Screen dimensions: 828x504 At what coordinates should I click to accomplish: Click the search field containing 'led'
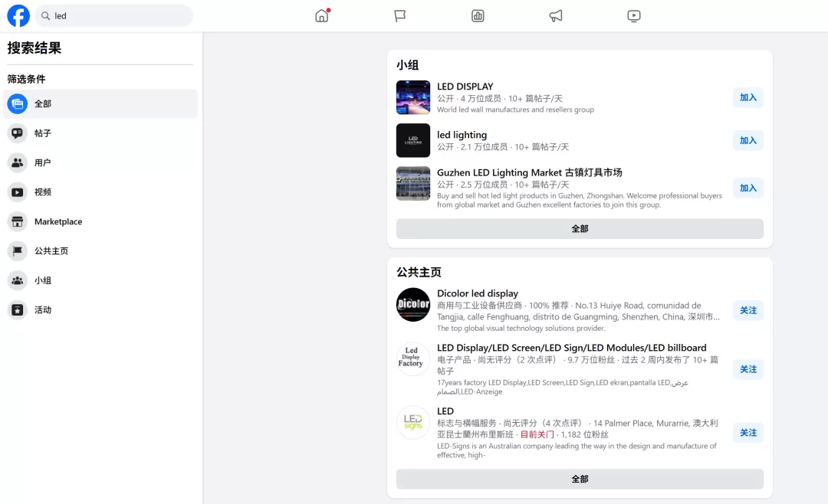114,16
